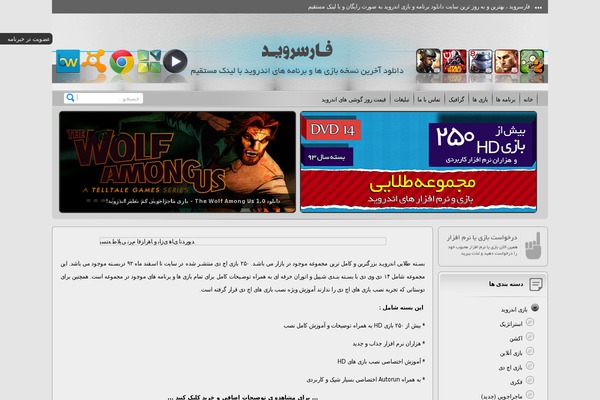Open the DVD 14 golden pack banner
600x400 pixels.
click(418, 162)
